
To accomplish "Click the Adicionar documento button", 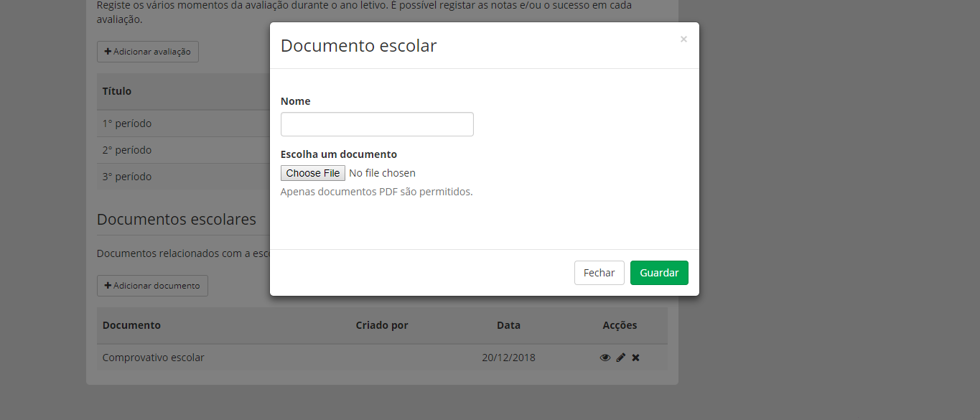I will click(152, 286).
